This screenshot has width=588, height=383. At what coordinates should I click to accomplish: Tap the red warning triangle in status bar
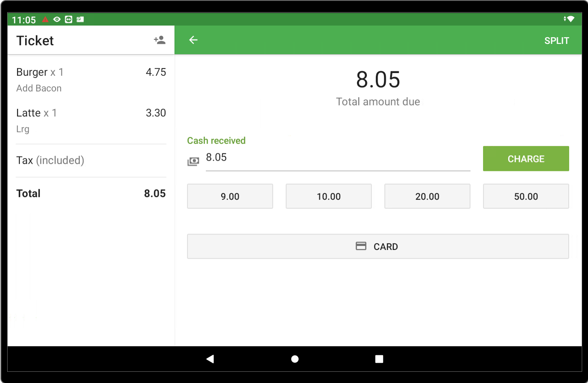pos(45,20)
